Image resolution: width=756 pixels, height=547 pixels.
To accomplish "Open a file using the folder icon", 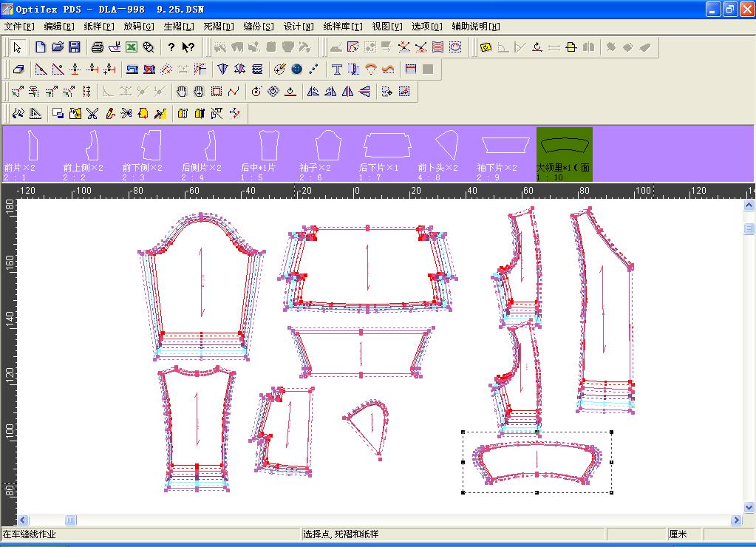I will pyautogui.click(x=58, y=47).
